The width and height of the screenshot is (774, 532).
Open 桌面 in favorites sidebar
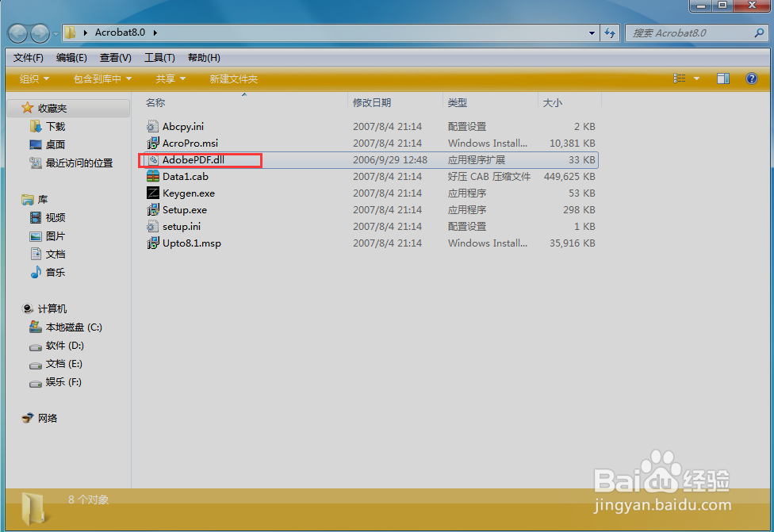pyautogui.click(x=56, y=144)
